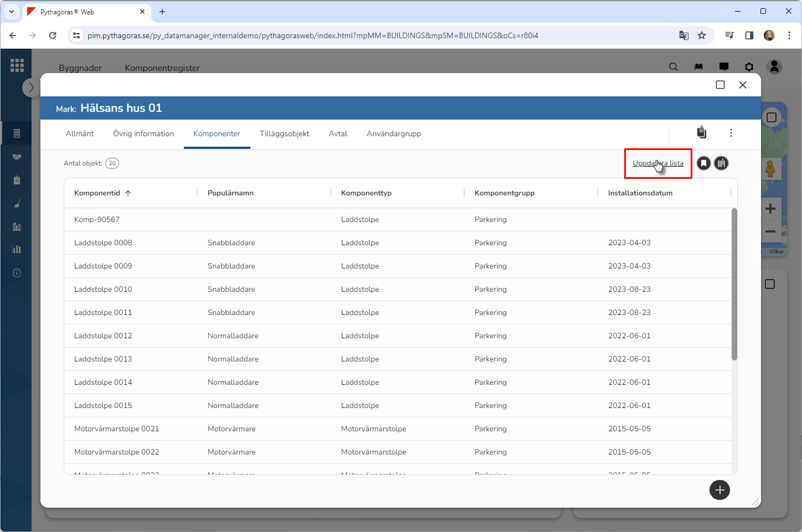Select the broom cleaning sidebar icon
The width and height of the screenshot is (802, 532).
tap(17, 204)
